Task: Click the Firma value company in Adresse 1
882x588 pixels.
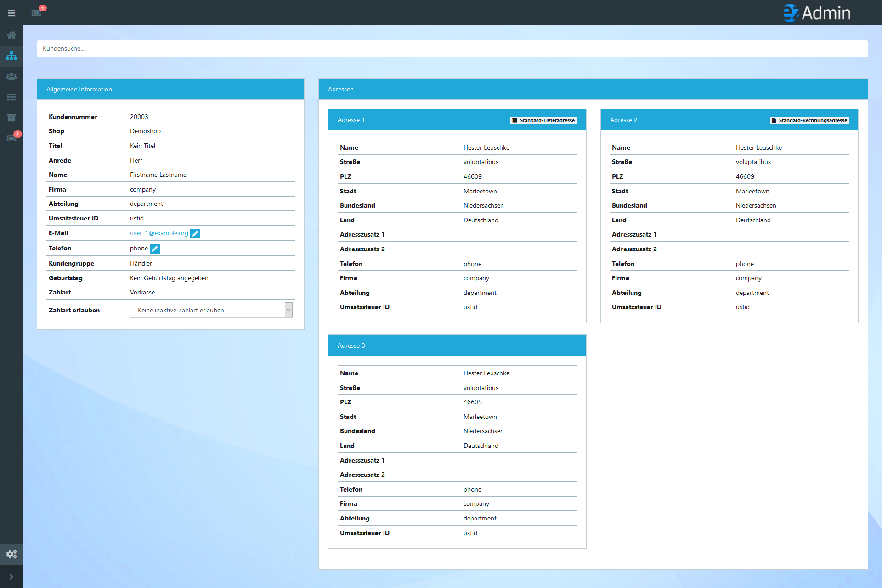Action: [476, 278]
